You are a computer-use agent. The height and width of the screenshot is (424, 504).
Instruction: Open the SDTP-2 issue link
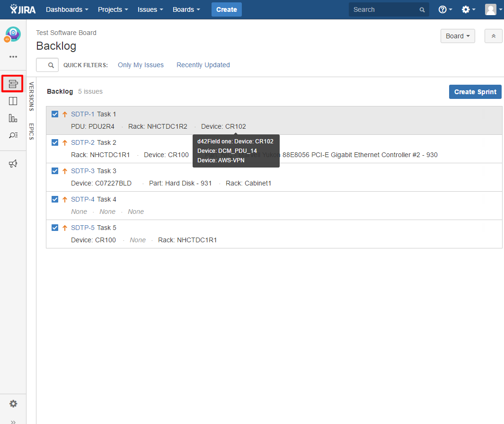(x=82, y=142)
